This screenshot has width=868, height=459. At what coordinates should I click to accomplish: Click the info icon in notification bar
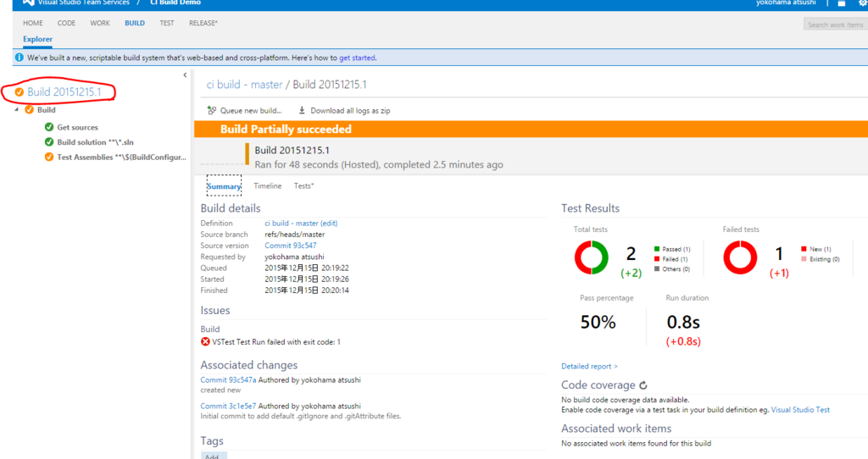click(19, 58)
